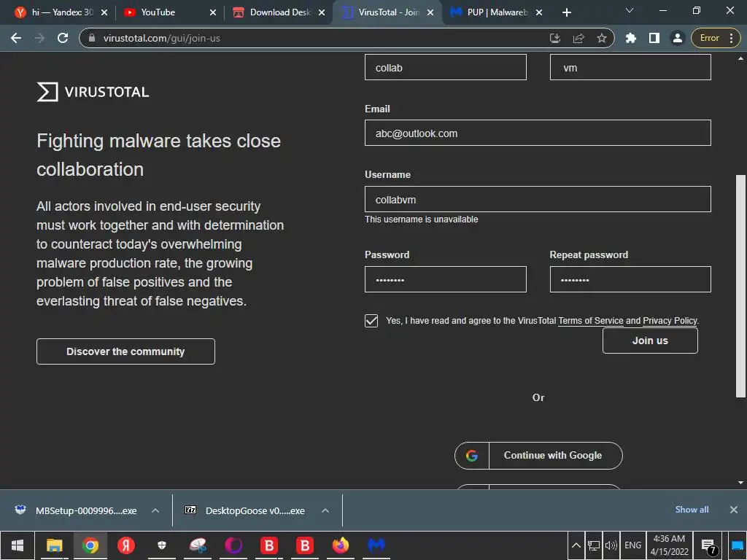The width and height of the screenshot is (747, 560).
Task: Show all downloads
Action: (x=692, y=510)
